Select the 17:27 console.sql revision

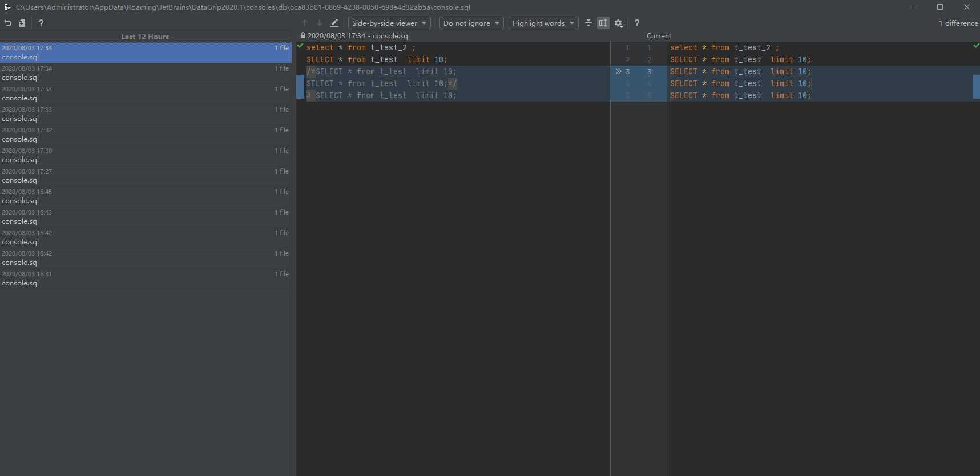coord(146,176)
